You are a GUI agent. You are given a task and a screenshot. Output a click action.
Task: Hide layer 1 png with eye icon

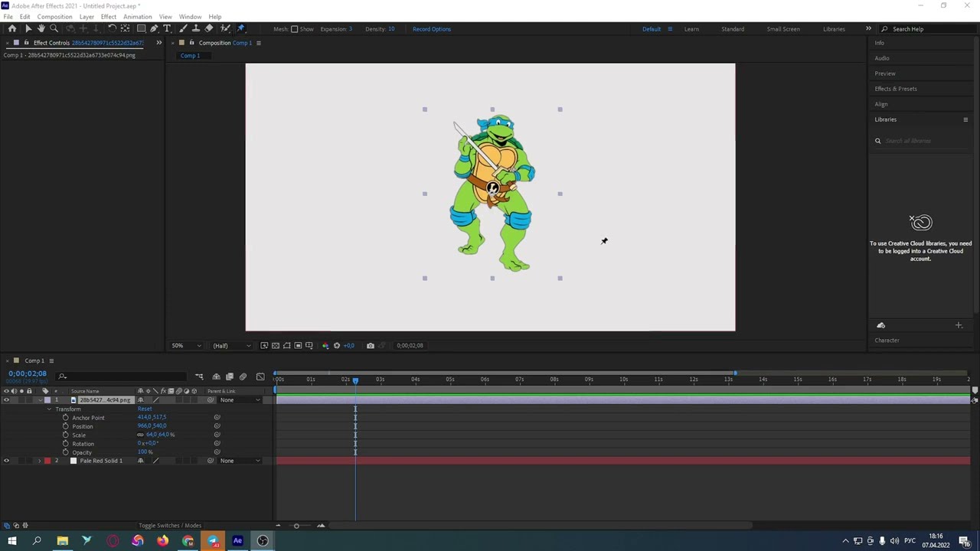(x=7, y=400)
